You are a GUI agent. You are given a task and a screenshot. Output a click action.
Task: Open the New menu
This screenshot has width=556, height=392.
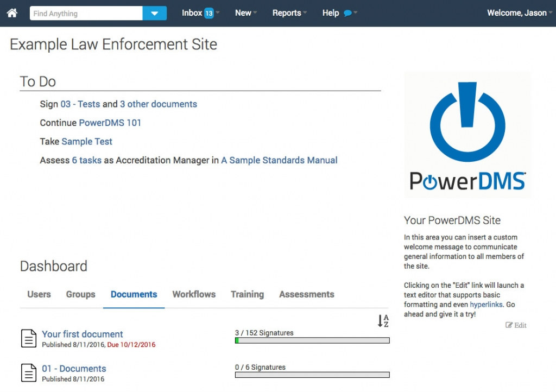pyautogui.click(x=246, y=13)
